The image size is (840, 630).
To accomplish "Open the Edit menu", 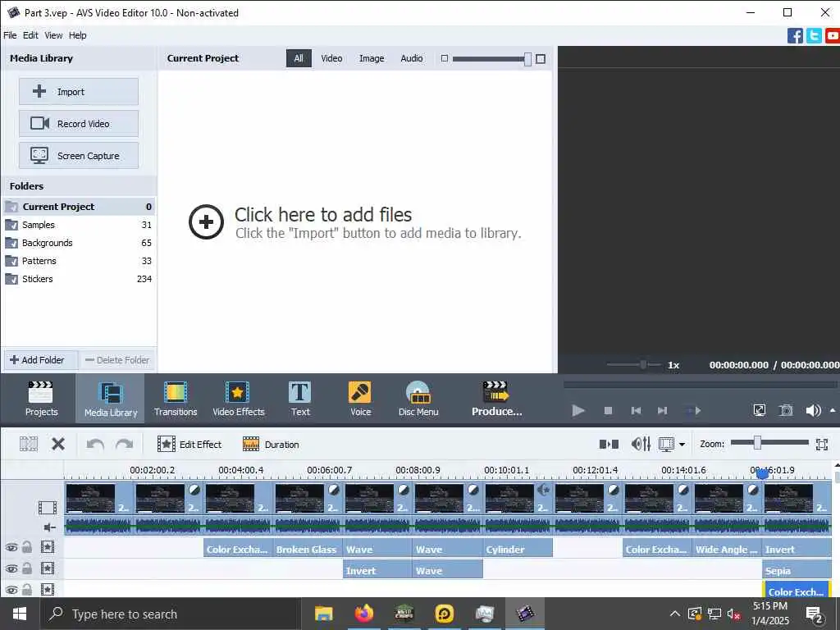I will [30, 35].
